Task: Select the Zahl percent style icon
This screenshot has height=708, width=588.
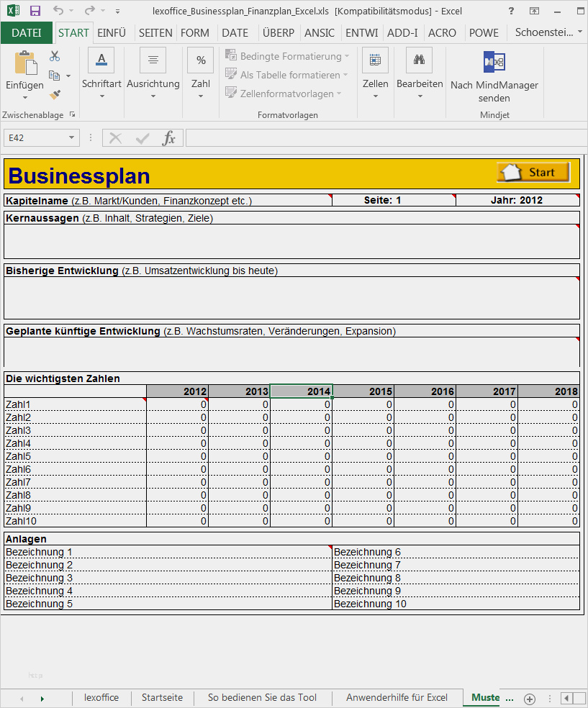Action: (200, 60)
